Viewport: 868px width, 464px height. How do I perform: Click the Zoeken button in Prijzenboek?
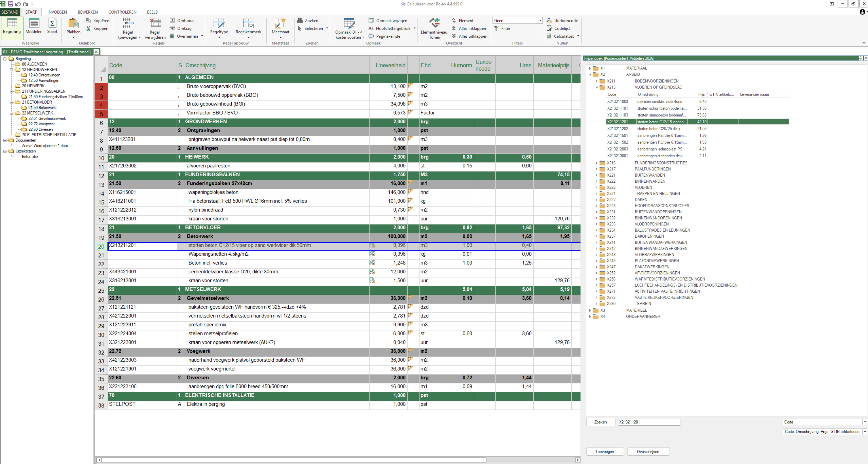pos(600,422)
